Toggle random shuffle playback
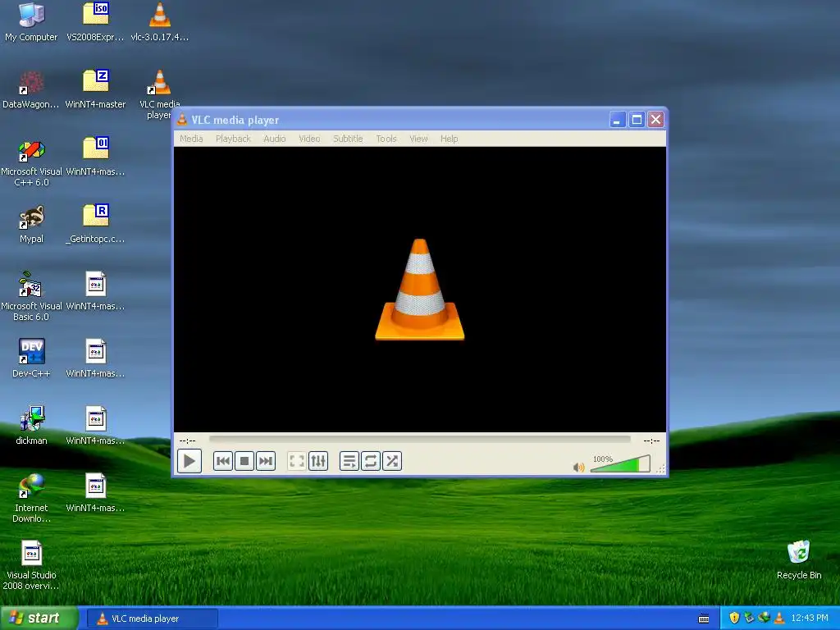Viewport: 840px width, 630px height. [x=392, y=461]
